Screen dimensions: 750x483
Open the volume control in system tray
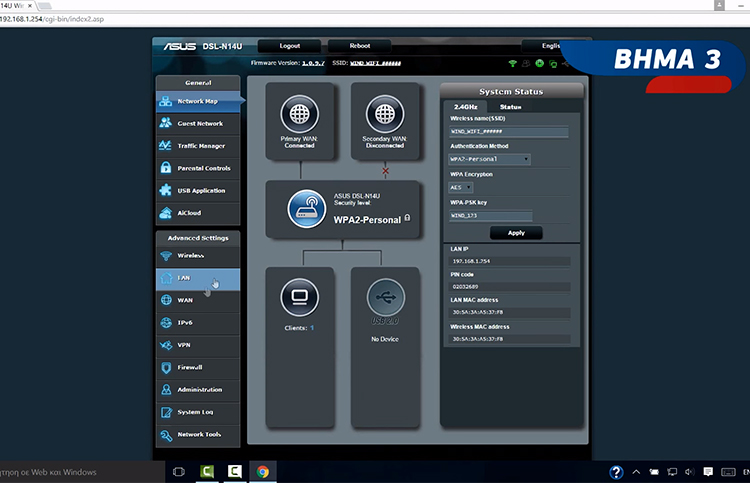[x=689, y=472]
